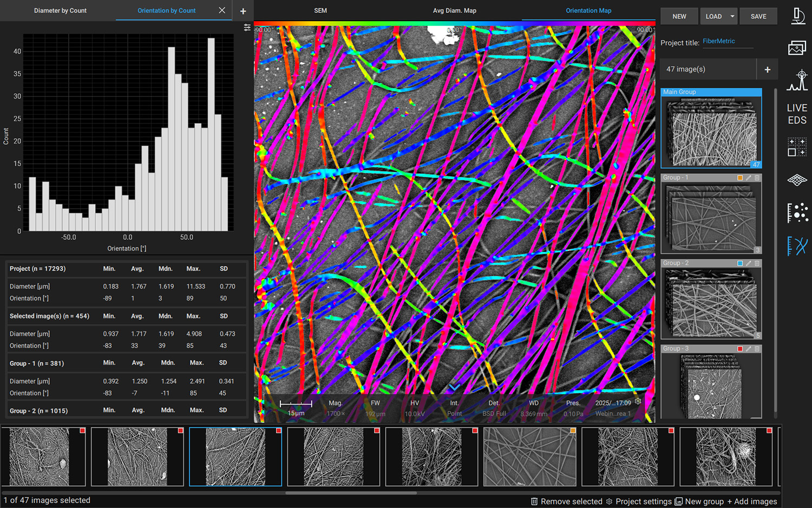Open the microscope imaging workspace icon
The image size is (812, 508).
click(x=797, y=16)
